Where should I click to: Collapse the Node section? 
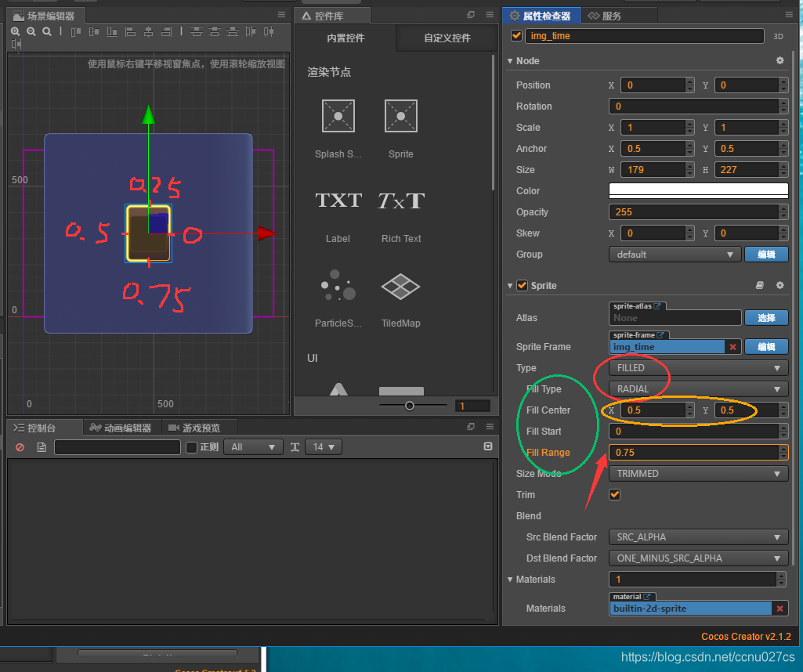point(510,61)
